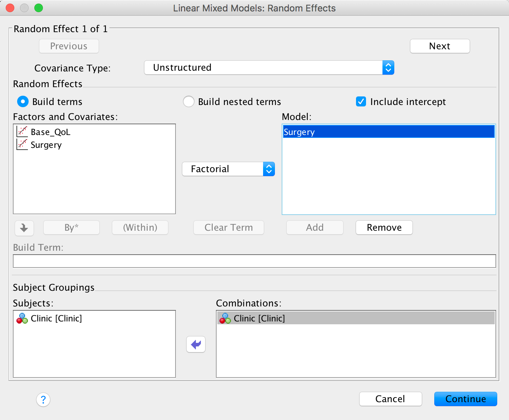Click the scale icon beside Surgery covariate
Screen dimensions: 509x420
tap(22, 145)
